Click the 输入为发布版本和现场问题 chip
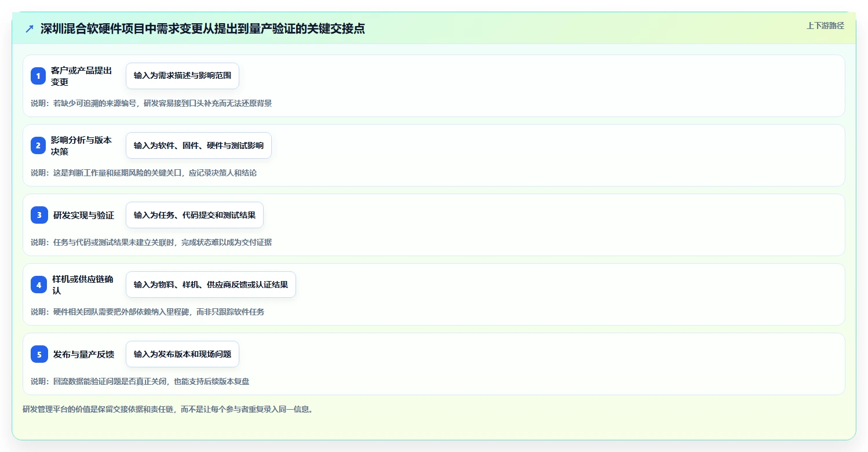The image size is (868, 452). (183, 354)
